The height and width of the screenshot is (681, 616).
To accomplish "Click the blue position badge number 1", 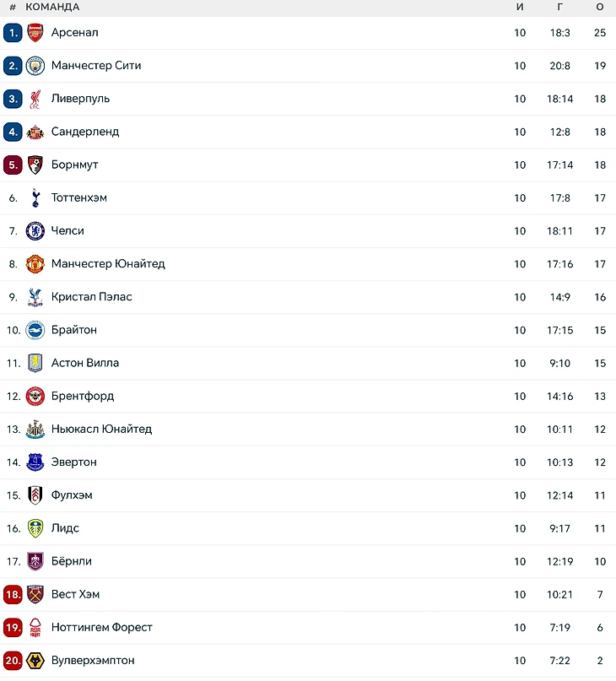I will point(13,33).
